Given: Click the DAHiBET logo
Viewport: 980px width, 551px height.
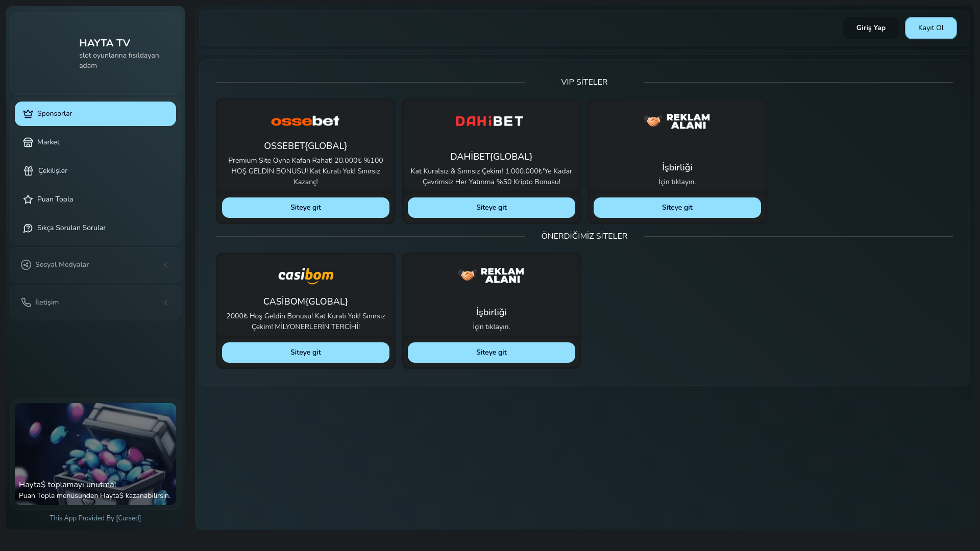Looking at the screenshot, I should pyautogui.click(x=489, y=121).
